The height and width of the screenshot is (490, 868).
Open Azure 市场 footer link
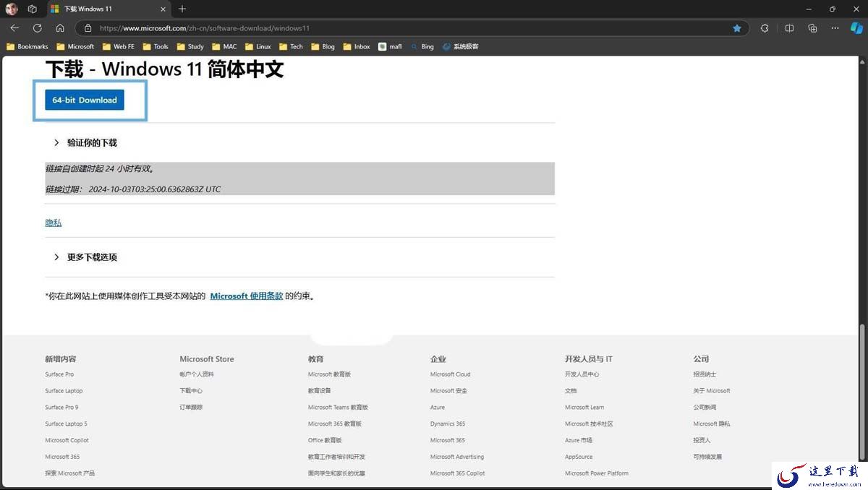point(579,440)
